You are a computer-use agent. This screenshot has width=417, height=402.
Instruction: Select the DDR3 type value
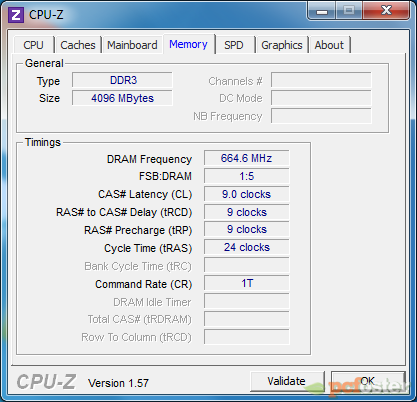coord(122,80)
